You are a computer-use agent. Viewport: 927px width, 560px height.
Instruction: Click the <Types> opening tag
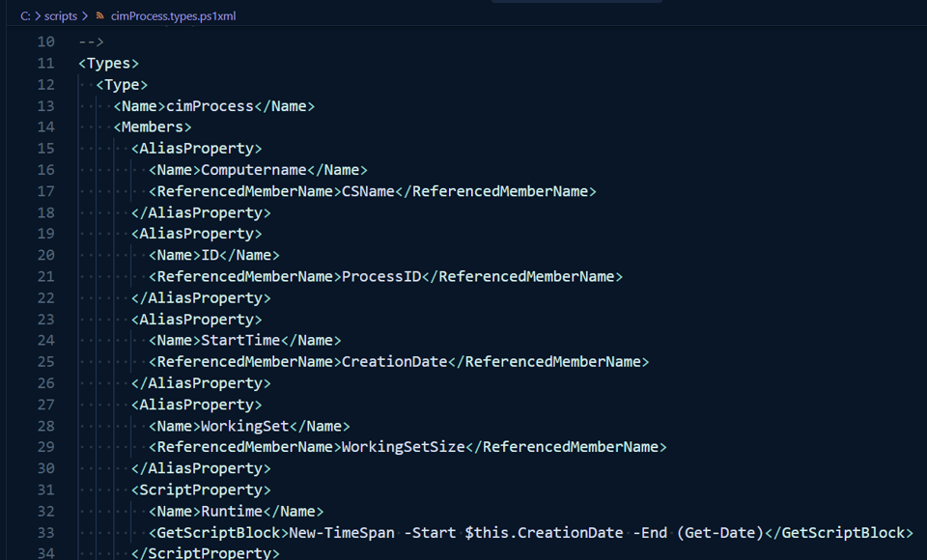109,64
